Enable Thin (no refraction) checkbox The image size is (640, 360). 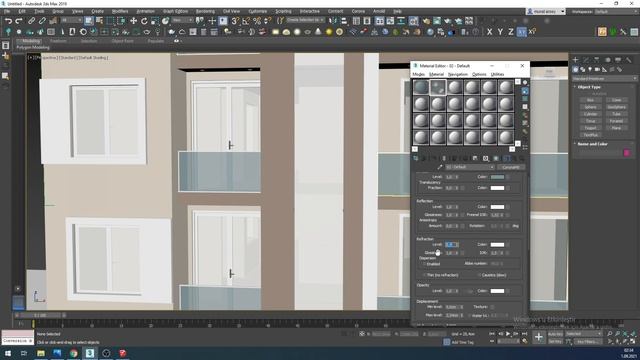[x=425, y=275]
